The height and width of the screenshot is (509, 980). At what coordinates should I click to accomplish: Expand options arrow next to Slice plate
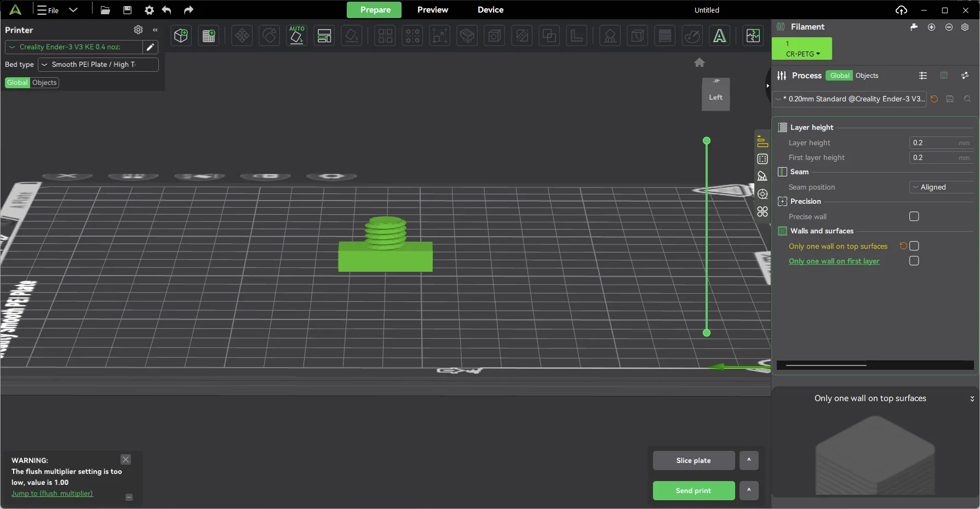coord(749,461)
